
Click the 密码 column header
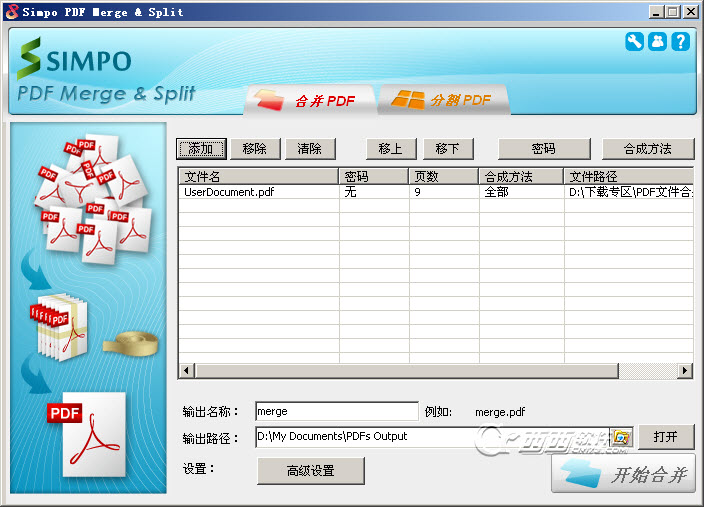pos(374,176)
